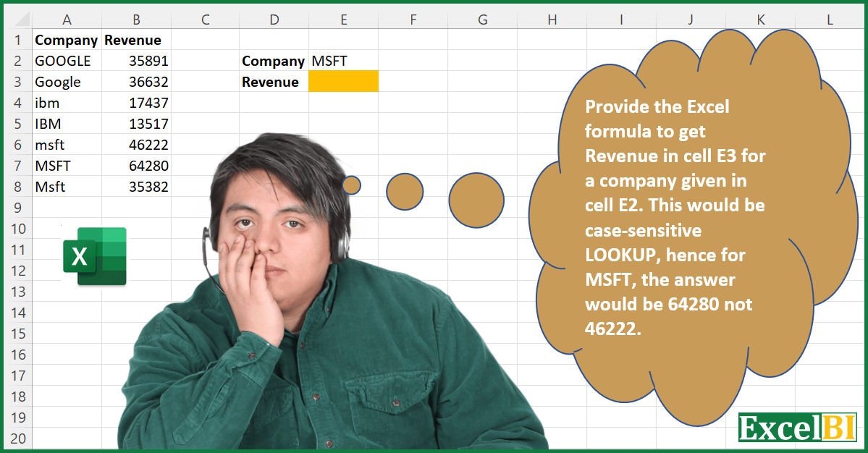Viewport: 868px width, 453px height.
Task: Select column F header
Action: point(413,20)
